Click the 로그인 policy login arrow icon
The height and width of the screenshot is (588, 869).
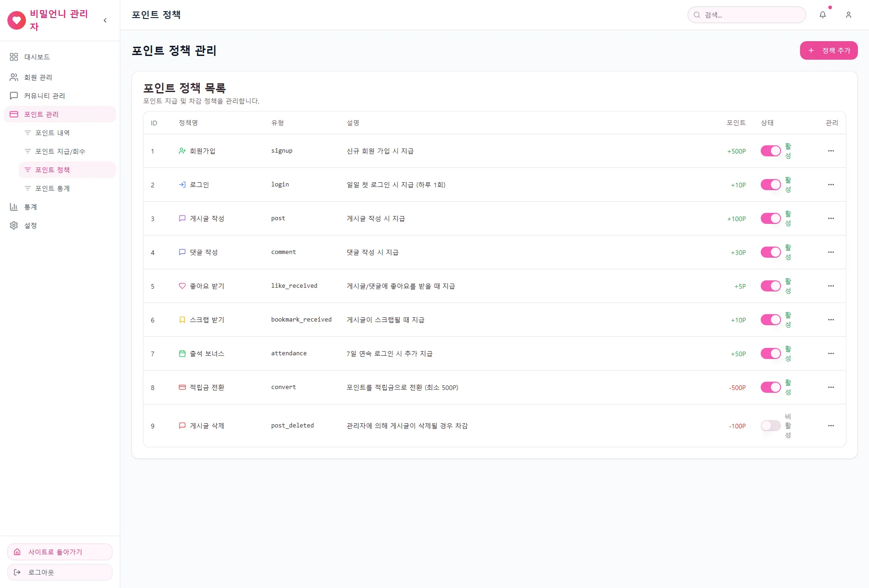click(182, 185)
